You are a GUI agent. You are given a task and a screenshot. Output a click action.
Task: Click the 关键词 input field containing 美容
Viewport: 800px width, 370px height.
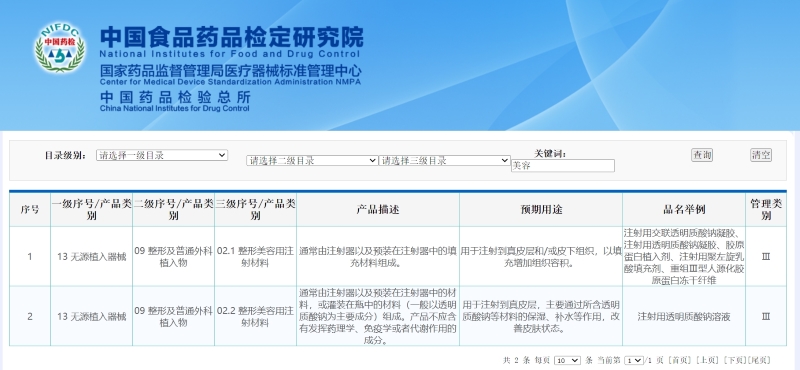(563, 166)
